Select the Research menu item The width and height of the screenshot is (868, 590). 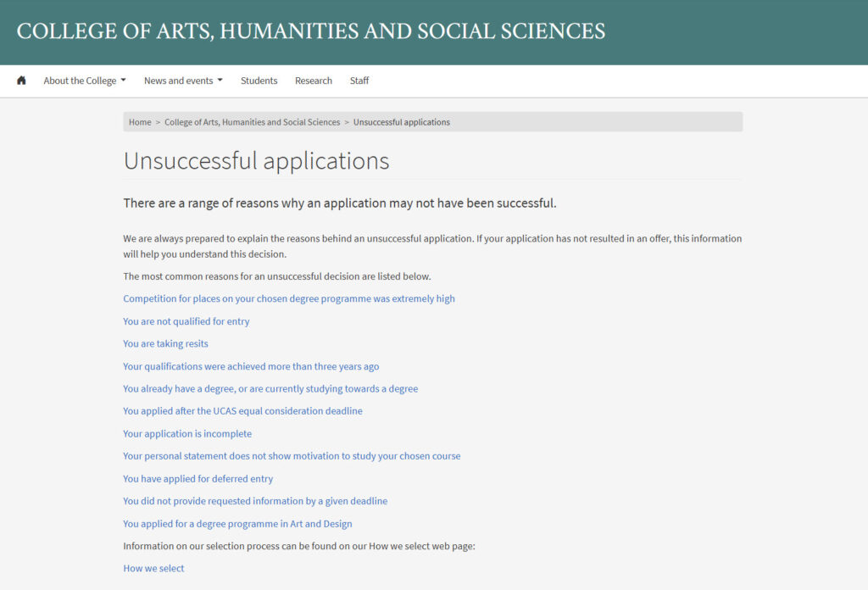(x=313, y=80)
